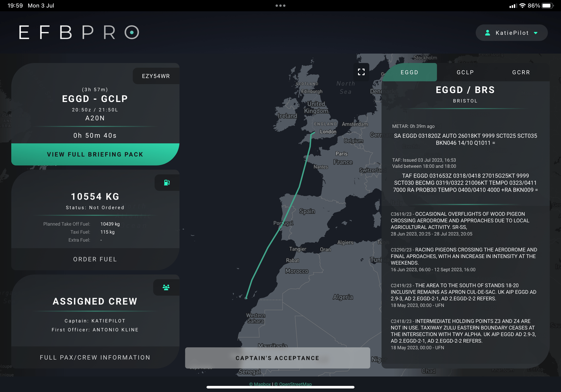Screen dimensions: 561x392
Task: Click the EFBPRO logo
Action: coord(78,32)
